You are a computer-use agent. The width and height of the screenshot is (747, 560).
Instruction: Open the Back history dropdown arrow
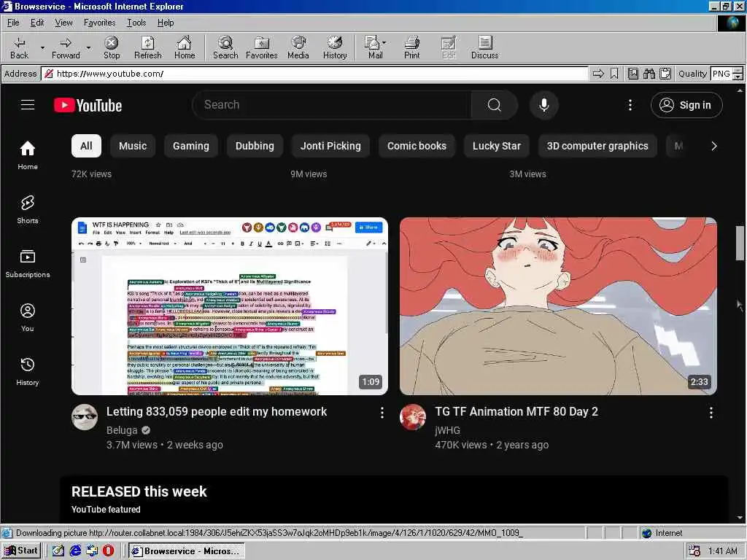[42, 47]
